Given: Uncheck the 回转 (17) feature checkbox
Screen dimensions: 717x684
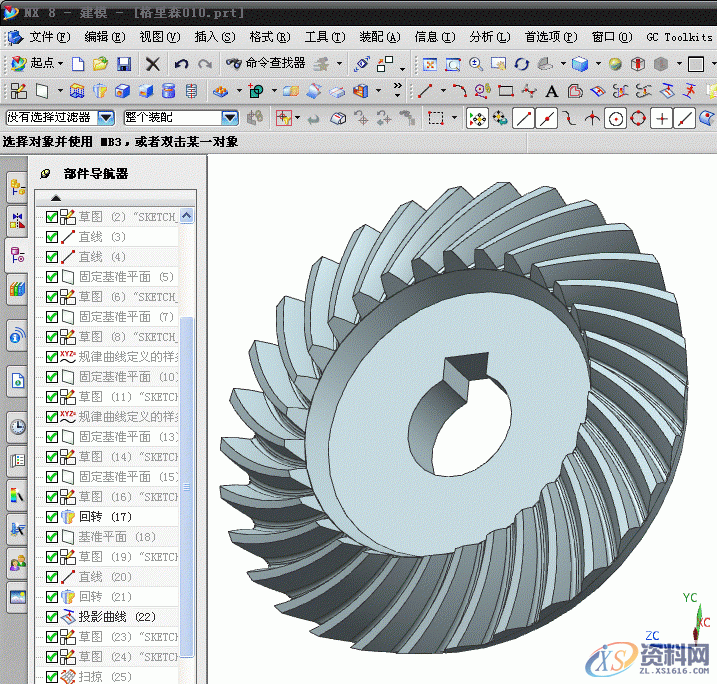Looking at the screenshot, I should click(52, 517).
